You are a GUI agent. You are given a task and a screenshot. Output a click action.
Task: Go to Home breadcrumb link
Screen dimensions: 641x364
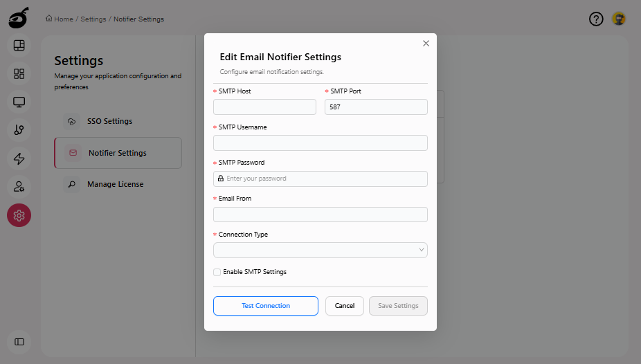tap(64, 19)
